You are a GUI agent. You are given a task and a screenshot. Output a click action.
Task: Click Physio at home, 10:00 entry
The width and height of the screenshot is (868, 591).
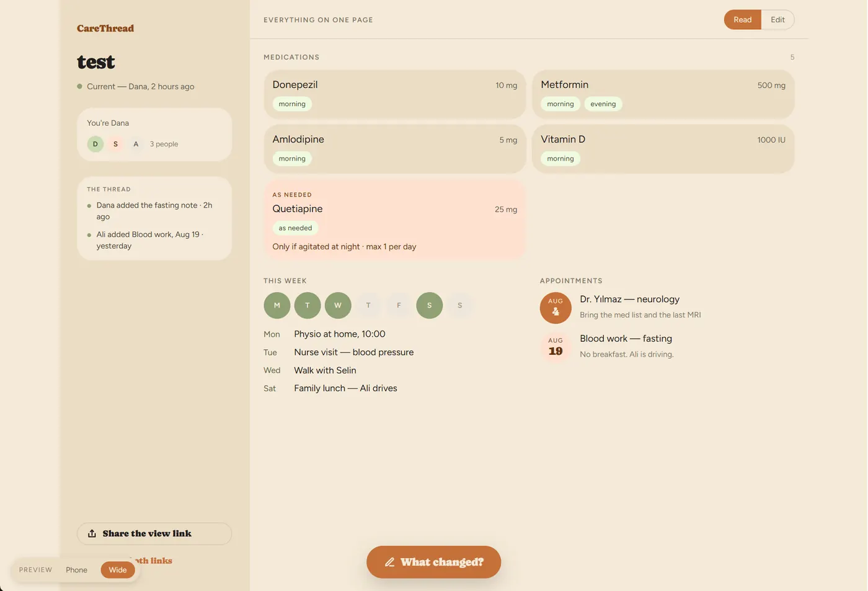tap(339, 334)
